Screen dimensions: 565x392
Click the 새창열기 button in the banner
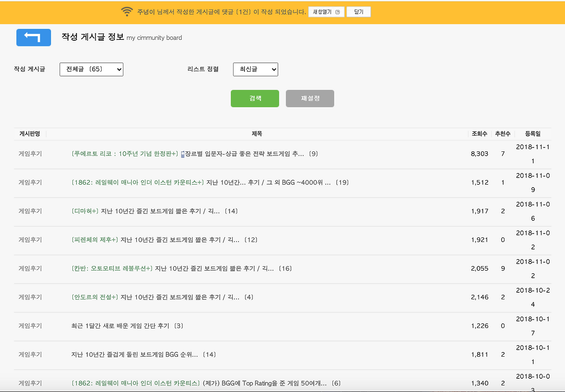[x=323, y=12]
